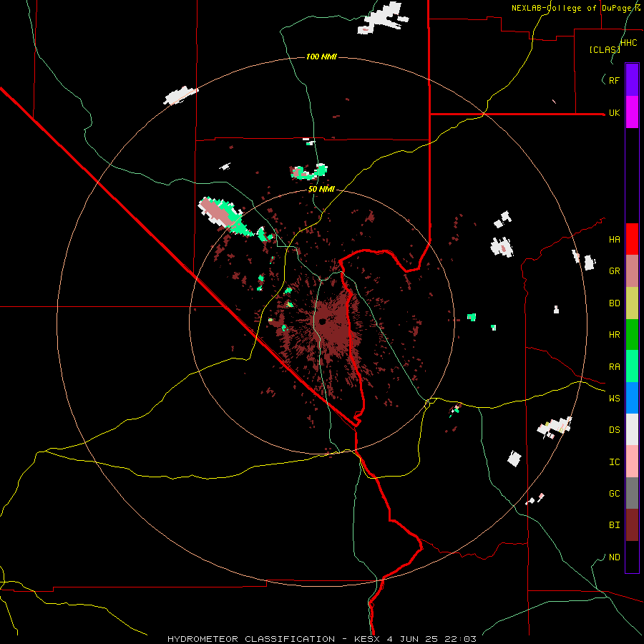
Task: Click the DS dry snow white swatch
Action: [x=632, y=429]
